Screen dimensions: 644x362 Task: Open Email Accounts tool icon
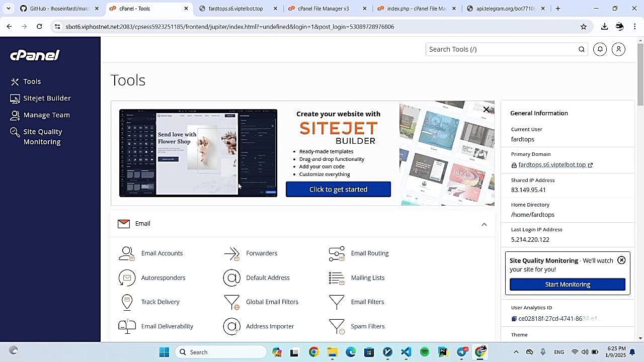127,253
